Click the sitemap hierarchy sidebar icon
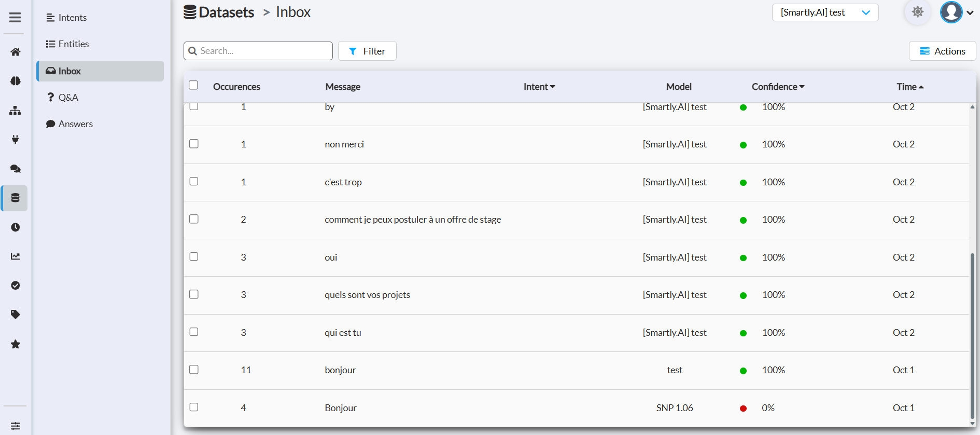 [16, 111]
